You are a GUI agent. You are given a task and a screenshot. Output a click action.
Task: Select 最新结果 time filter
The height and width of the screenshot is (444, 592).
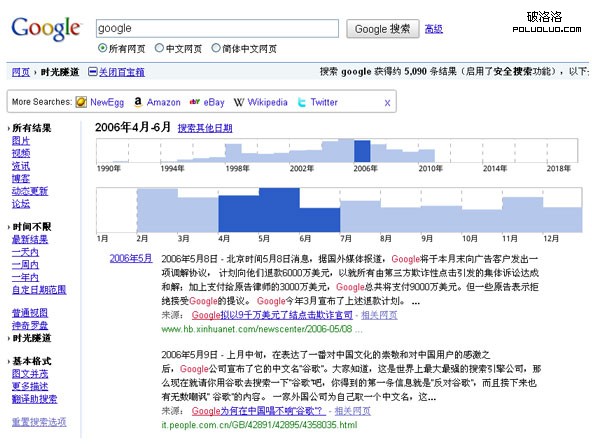[30, 239]
